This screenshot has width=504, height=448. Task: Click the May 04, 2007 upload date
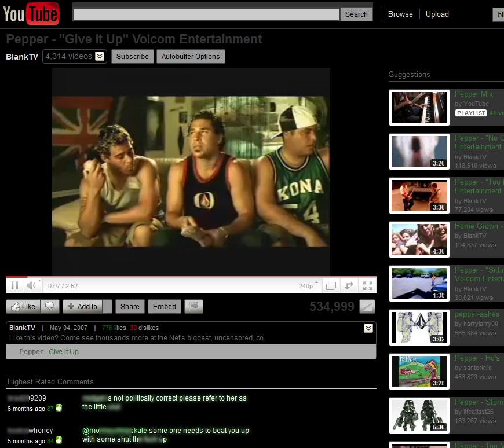coord(68,328)
